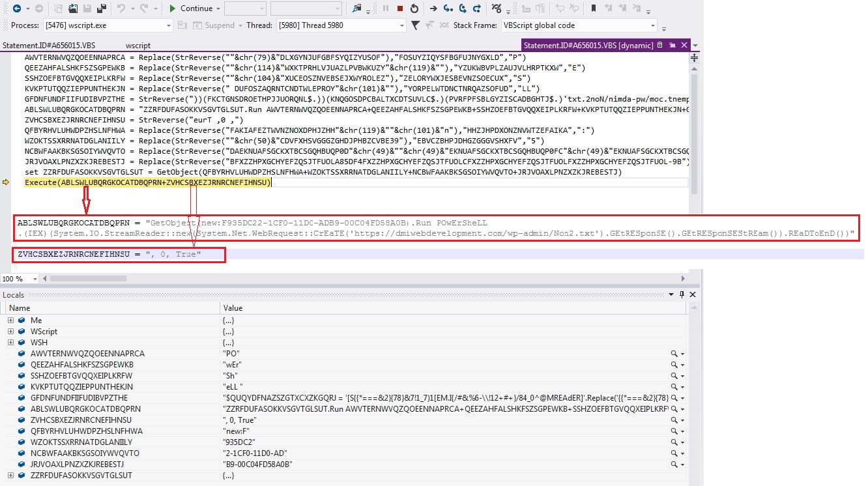Viewport: 868px width, 486px height.
Task: Click the magnifier visualizer for AWVTERNWVQZQOEENNAPRCA
Action: (674, 353)
